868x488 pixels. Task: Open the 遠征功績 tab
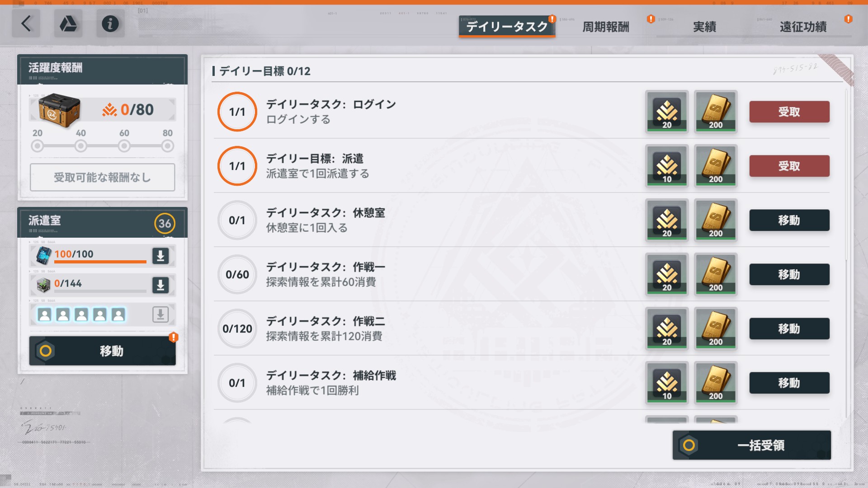coord(803,27)
